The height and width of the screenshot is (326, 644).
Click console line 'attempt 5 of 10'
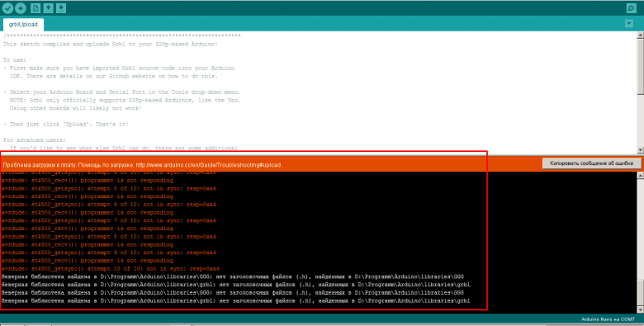point(108,188)
